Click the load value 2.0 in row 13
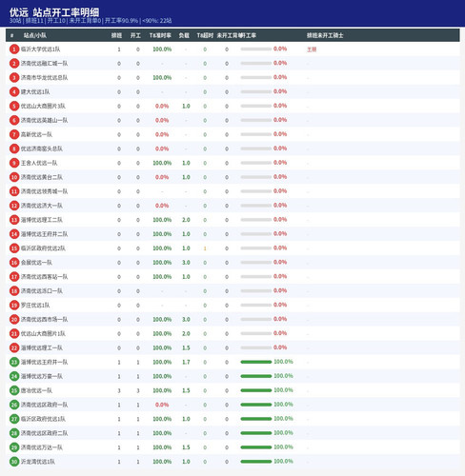This screenshot has height=476, width=465. [x=186, y=220]
